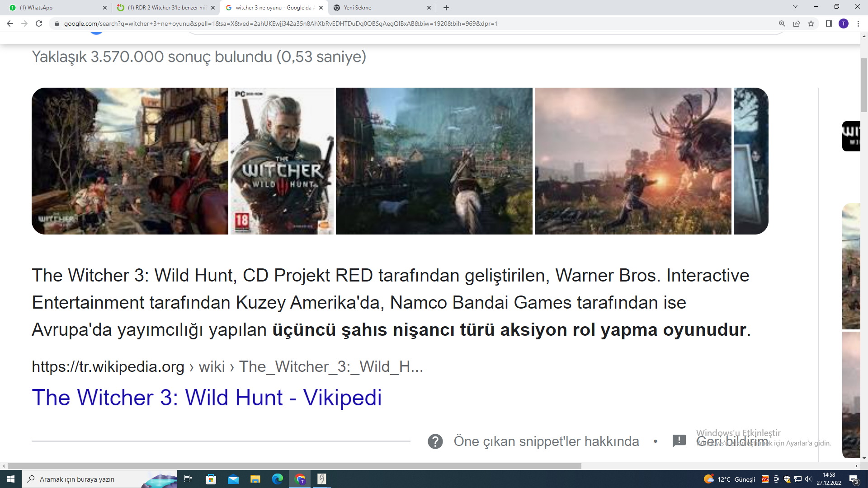Open Chrome three-dot menu
Image resolution: width=868 pixels, height=488 pixels.
pyautogui.click(x=858, y=23)
